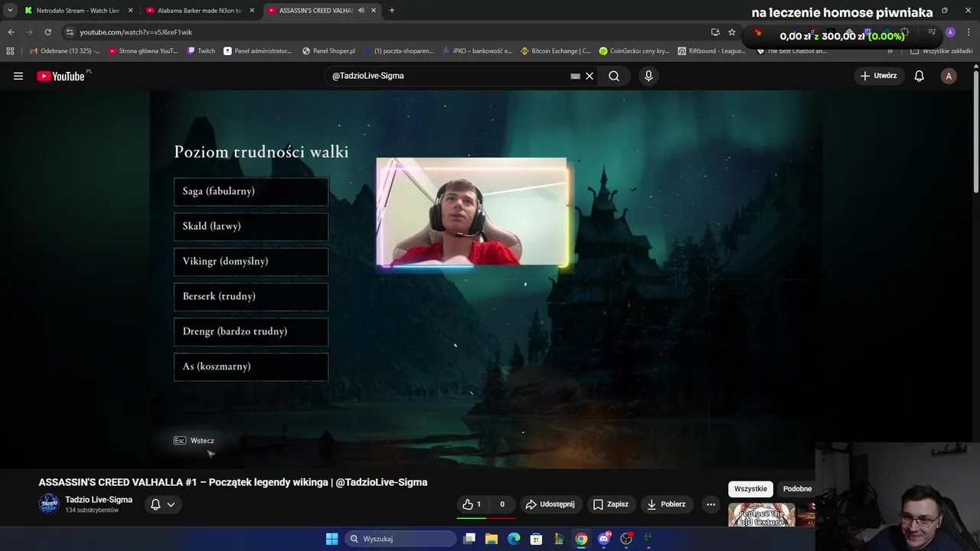Image resolution: width=980 pixels, height=551 pixels.
Task: Open File Explorer from taskbar
Action: 492,539
